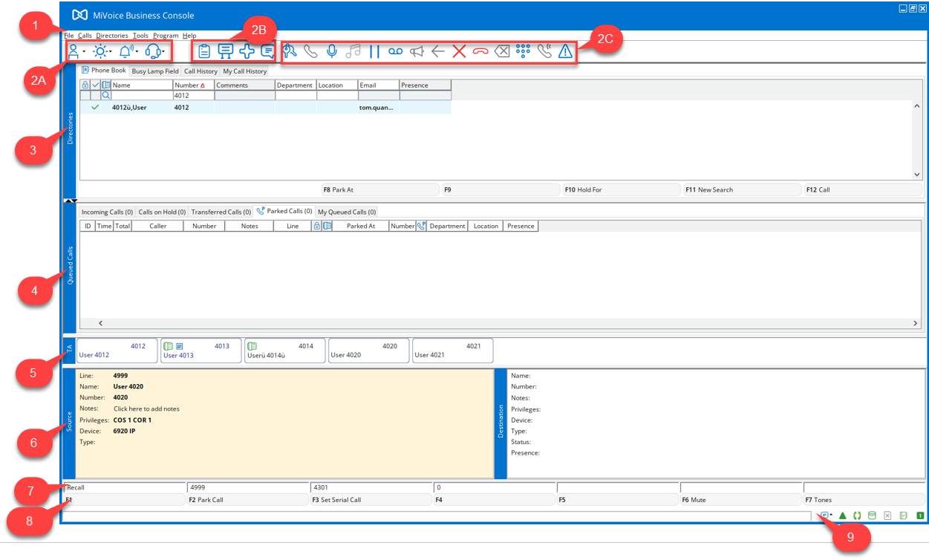Click the voicemail icon
The width and height of the screenshot is (929, 560).
[x=395, y=51]
